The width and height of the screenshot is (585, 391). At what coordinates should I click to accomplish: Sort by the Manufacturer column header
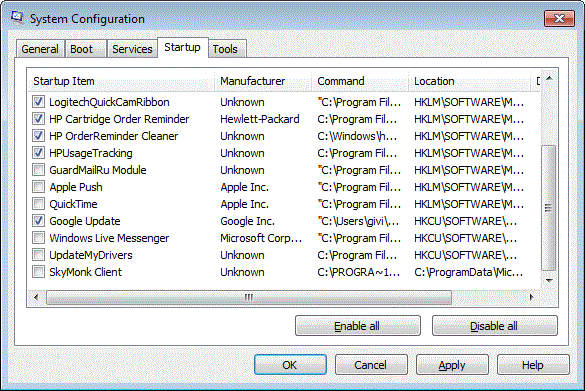[263, 81]
